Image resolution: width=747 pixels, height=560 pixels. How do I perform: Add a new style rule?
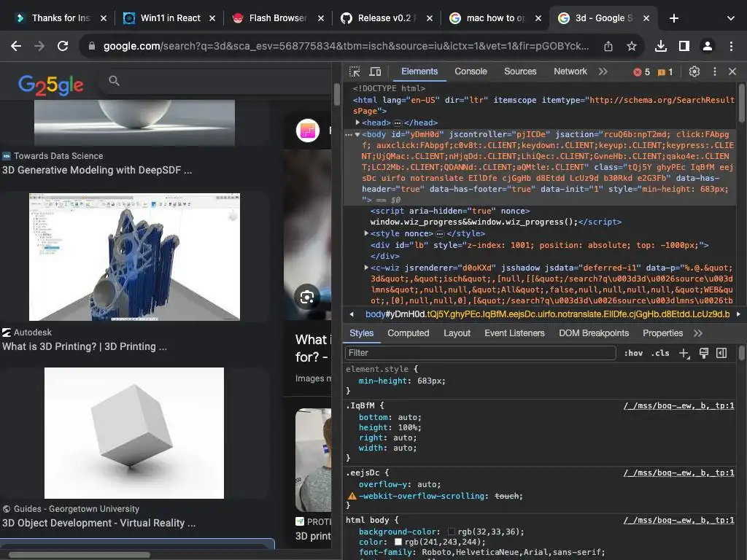tap(684, 354)
